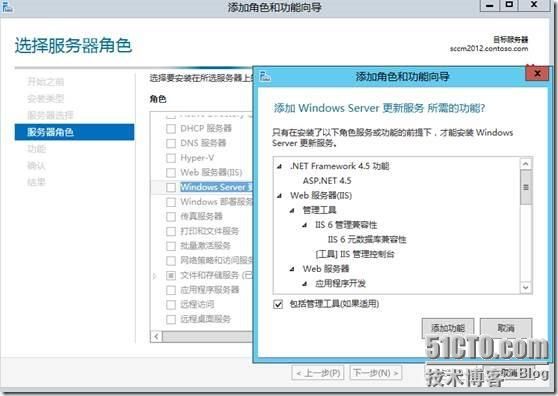Check the 远程访问 checkbox

171,305
